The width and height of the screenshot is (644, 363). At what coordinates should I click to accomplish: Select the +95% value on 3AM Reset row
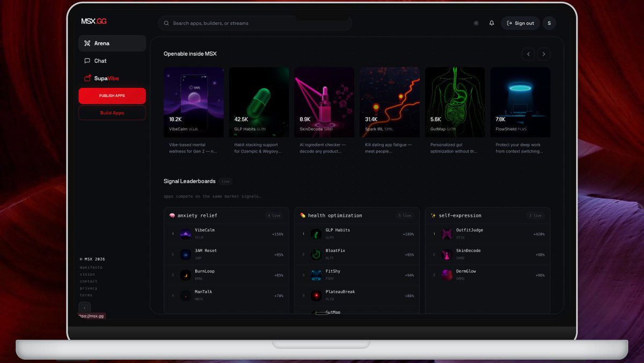pos(279,255)
